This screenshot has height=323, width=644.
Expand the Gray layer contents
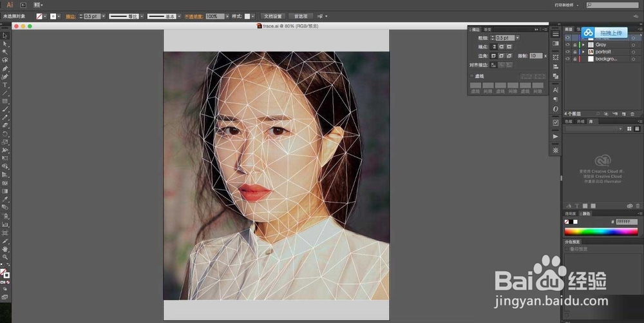pyautogui.click(x=583, y=44)
